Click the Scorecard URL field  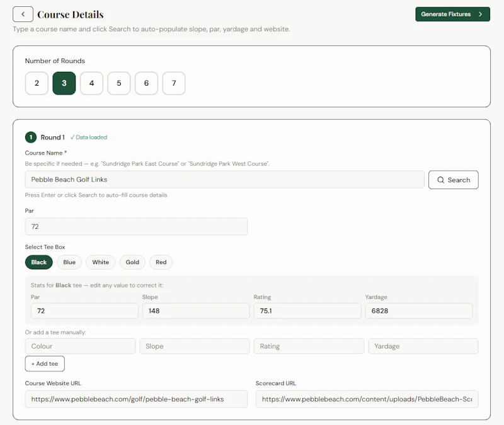(x=367, y=399)
